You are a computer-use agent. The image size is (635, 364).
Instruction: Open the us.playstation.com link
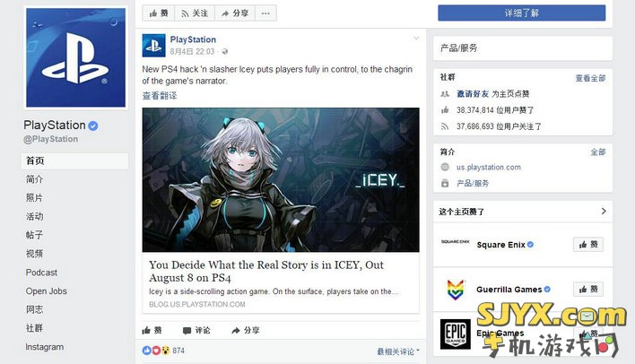489,168
